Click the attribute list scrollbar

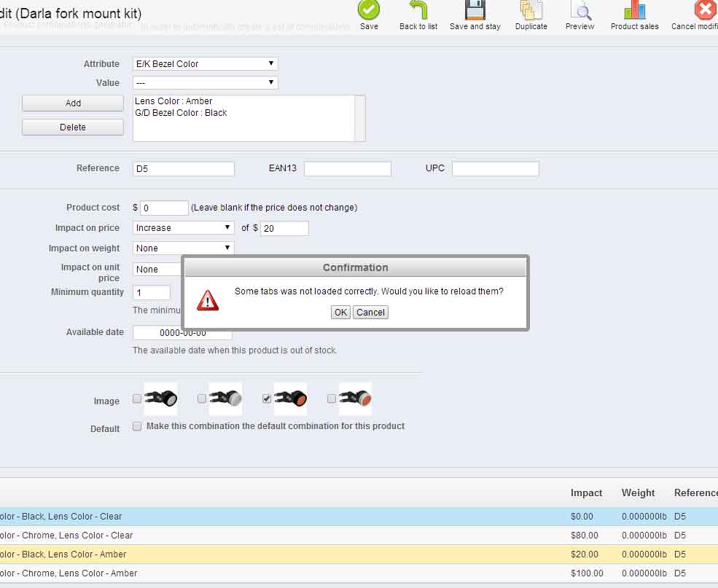(360, 118)
